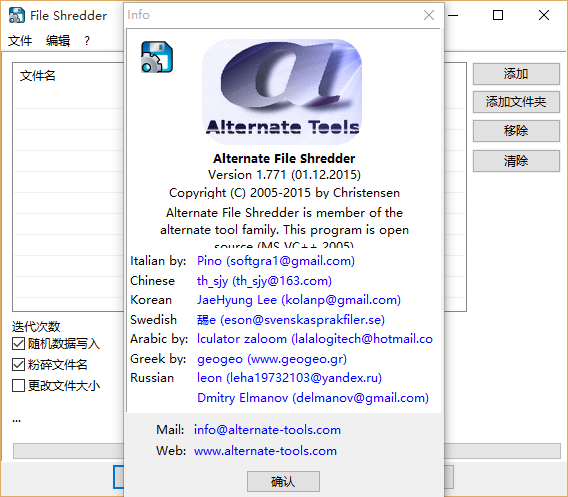This screenshot has height=497, width=568.
Task: Click the 添加文件夹 button
Action: point(516,102)
